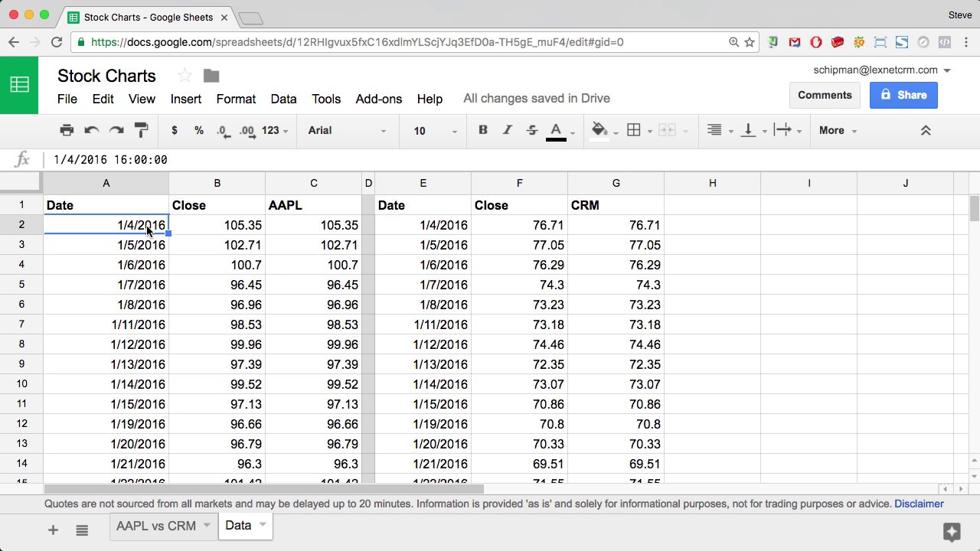The width and height of the screenshot is (980, 551).
Task: Click browser back arrow
Action: pos(14,42)
